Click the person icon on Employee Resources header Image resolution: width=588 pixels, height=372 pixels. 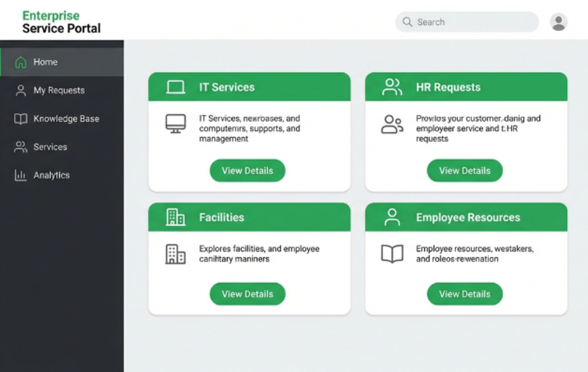(x=393, y=217)
